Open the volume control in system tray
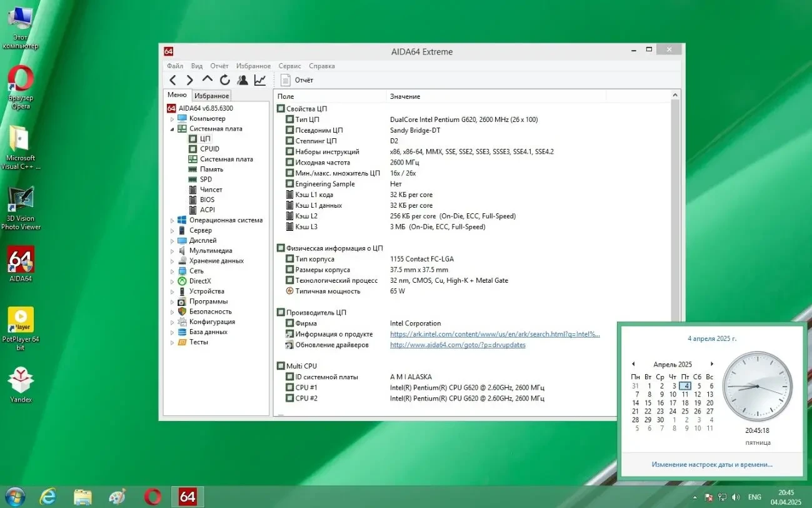Viewport: 812px width, 508px height. (736, 497)
